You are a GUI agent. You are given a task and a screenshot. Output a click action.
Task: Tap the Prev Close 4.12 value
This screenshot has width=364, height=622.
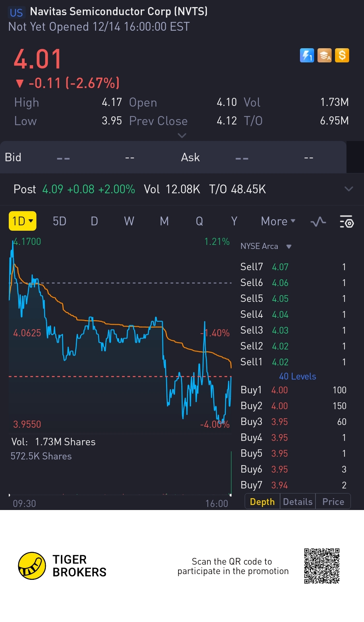pos(227,121)
